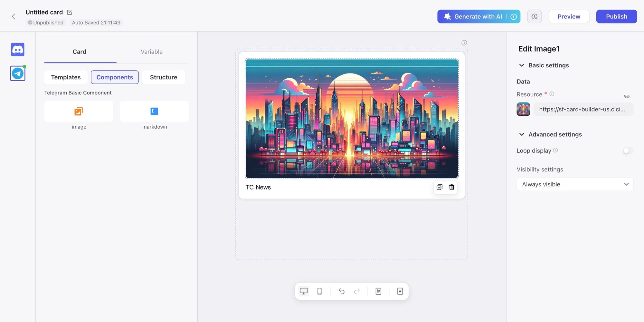Publish the card
Screen dimensions: 644x322
coord(617,16)
